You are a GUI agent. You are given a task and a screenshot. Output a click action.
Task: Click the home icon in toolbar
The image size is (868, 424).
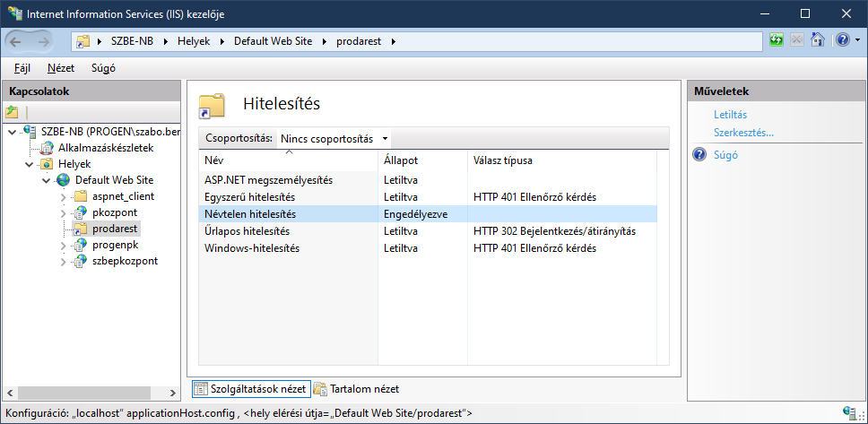(x=817, y=40)
